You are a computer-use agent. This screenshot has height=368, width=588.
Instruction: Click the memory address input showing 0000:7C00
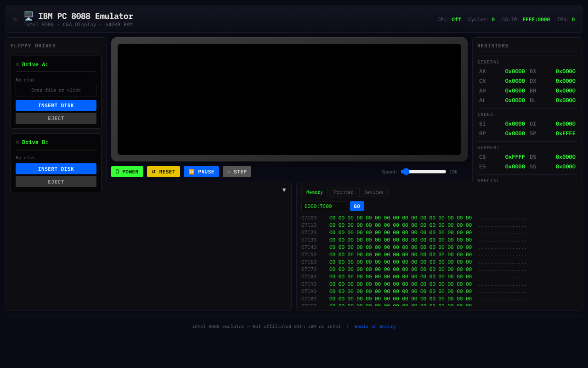click(324, 206)
